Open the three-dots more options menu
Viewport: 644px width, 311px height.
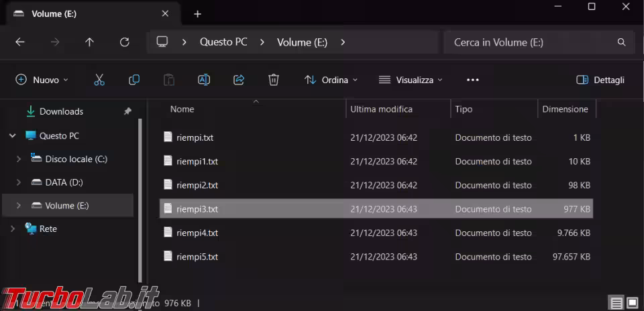(473, 80)
